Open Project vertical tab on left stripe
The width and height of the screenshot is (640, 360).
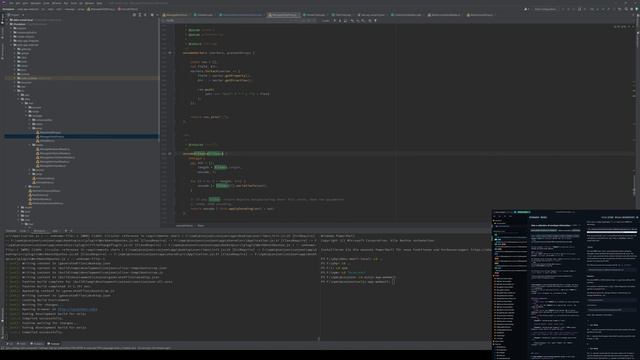(2, 18)
